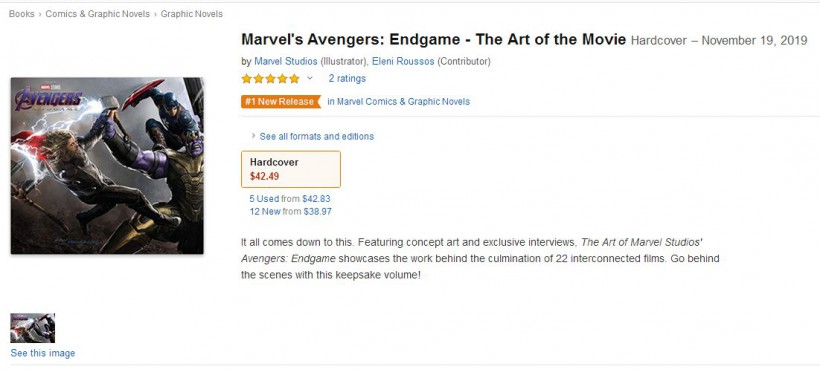Click the #1 New Release badge
Image resolution: width=820 pixels, height=372 pixels.
pyautogui.click(x=280, y=102)
